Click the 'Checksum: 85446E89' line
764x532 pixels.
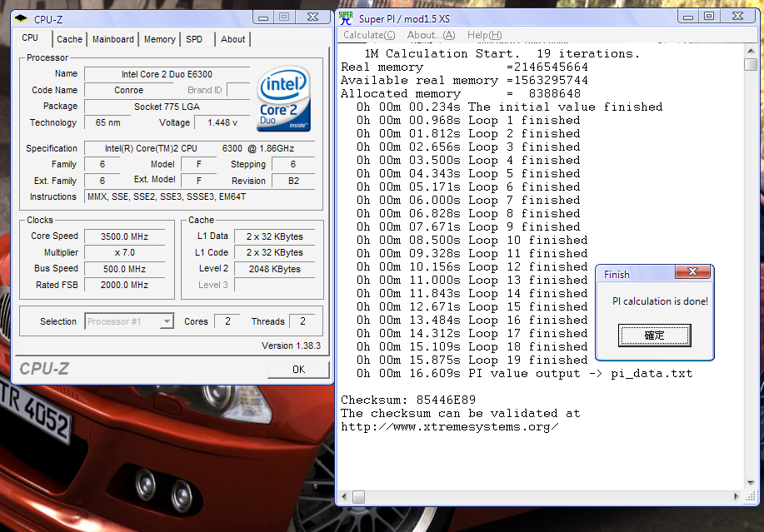coord(407,400)
